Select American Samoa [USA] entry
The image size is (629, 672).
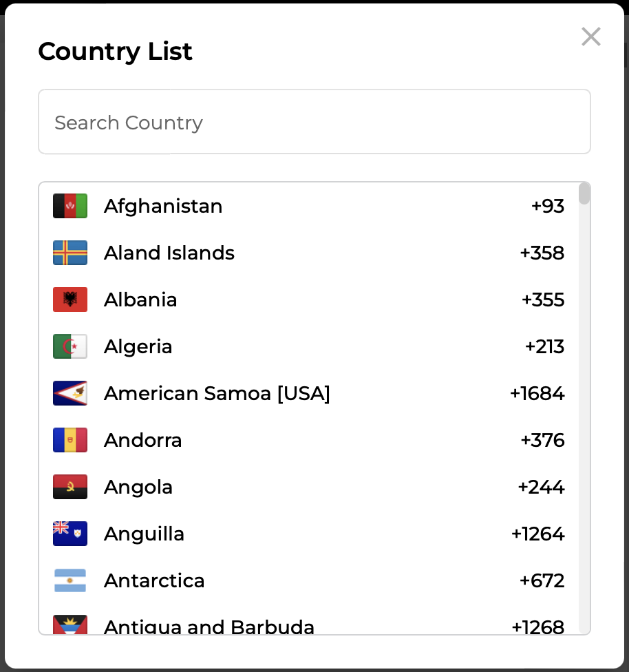coord(217,393)
